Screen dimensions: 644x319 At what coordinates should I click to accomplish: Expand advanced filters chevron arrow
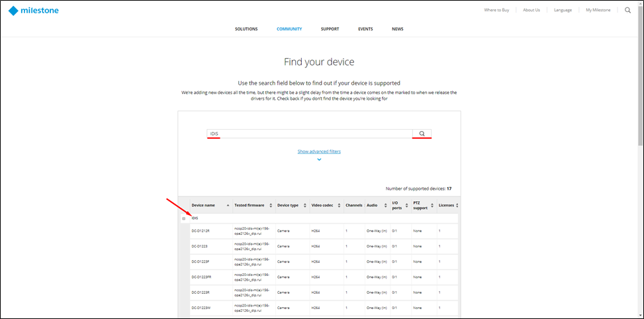point(319,159)
